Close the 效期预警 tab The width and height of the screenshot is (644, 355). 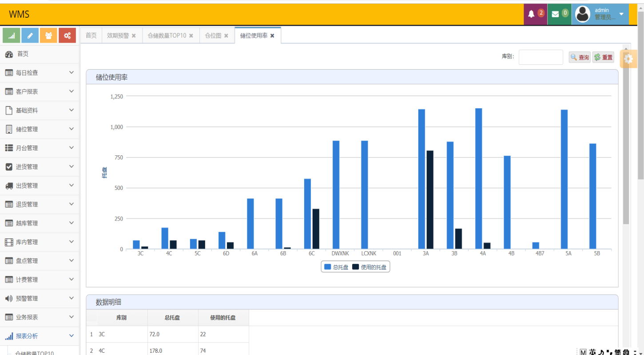tap(134, 35)
